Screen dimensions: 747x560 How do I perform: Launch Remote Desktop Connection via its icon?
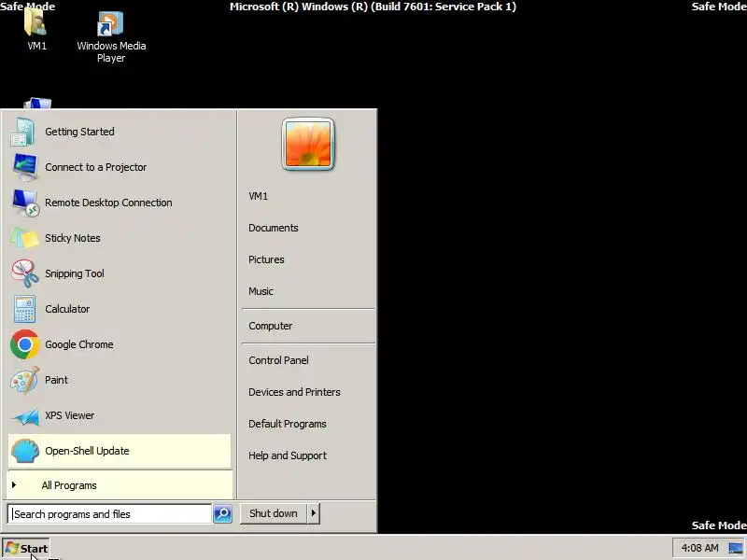pos(25,203)
